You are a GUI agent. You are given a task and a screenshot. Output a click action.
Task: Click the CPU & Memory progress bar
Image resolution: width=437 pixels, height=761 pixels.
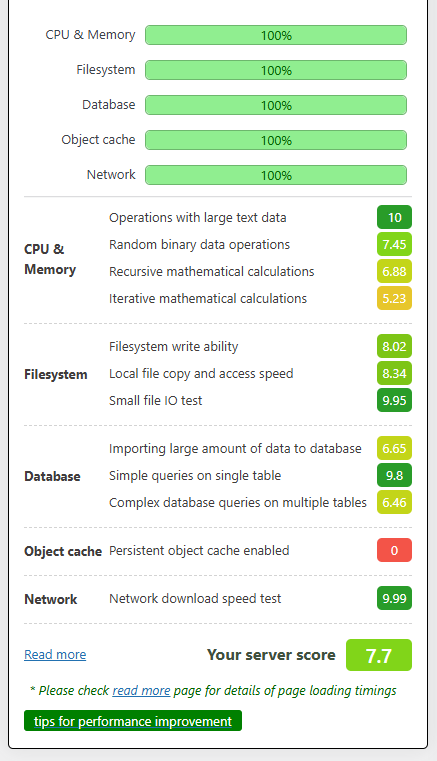pyautogui.click(x=276, y=35)
